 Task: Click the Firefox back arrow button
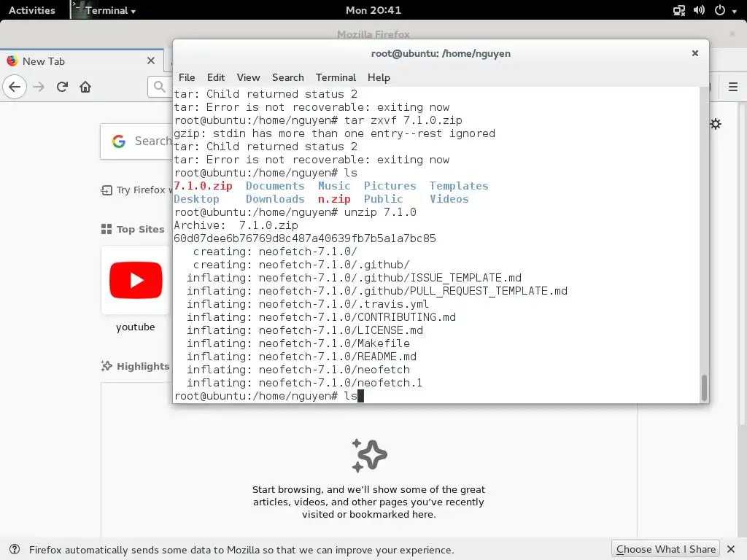15,87
